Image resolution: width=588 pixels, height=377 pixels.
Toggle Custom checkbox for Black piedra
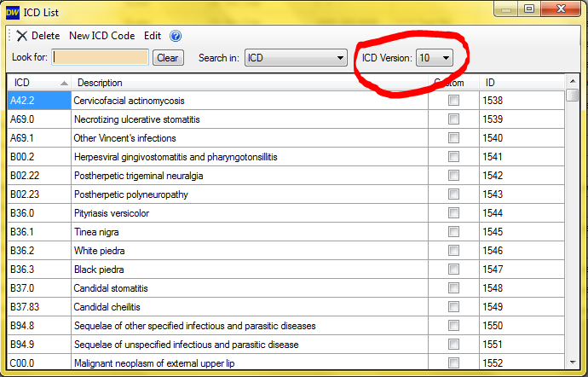click(453, 270)
